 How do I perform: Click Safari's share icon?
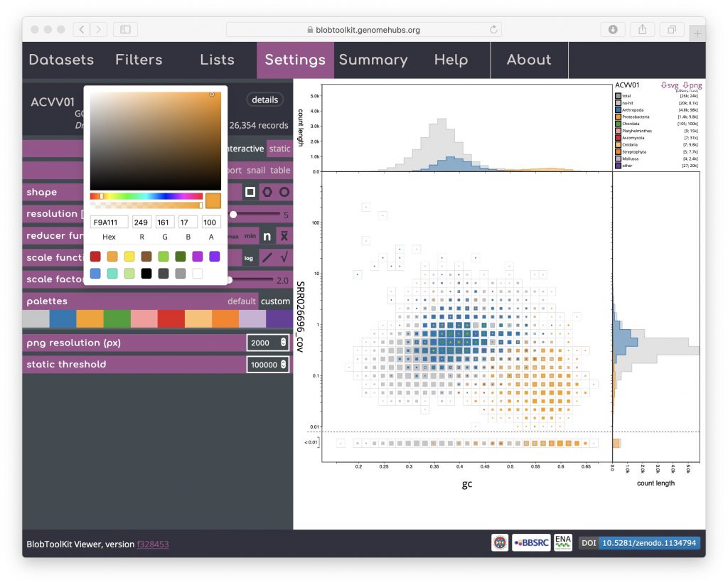642,30
